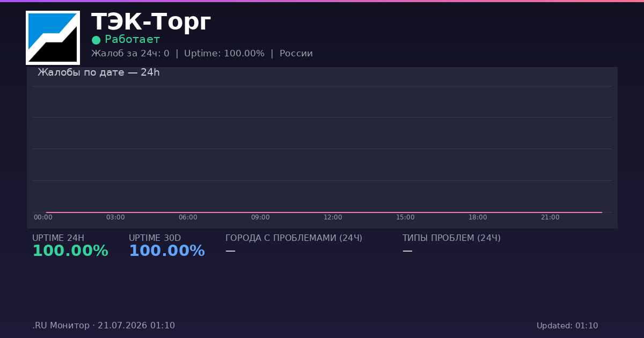
Task: Click the 00:00 time axis marker
Action: pyautogui.click(x=43, y=217)
